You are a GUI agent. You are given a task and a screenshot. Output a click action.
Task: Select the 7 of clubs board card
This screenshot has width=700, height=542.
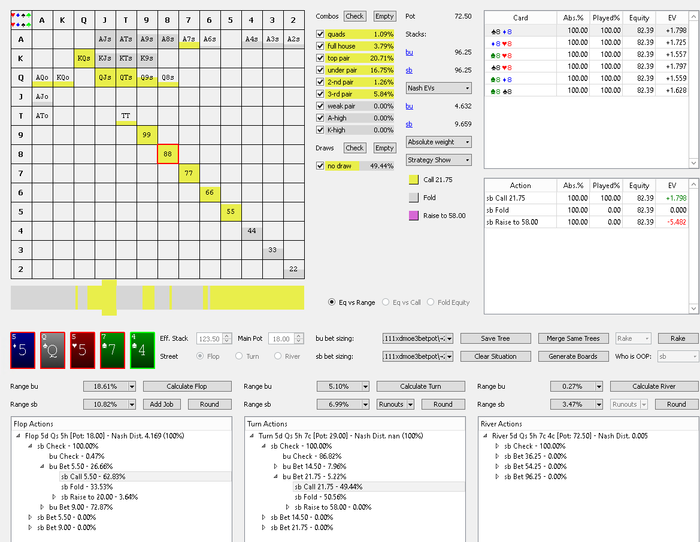pos(112,350)
